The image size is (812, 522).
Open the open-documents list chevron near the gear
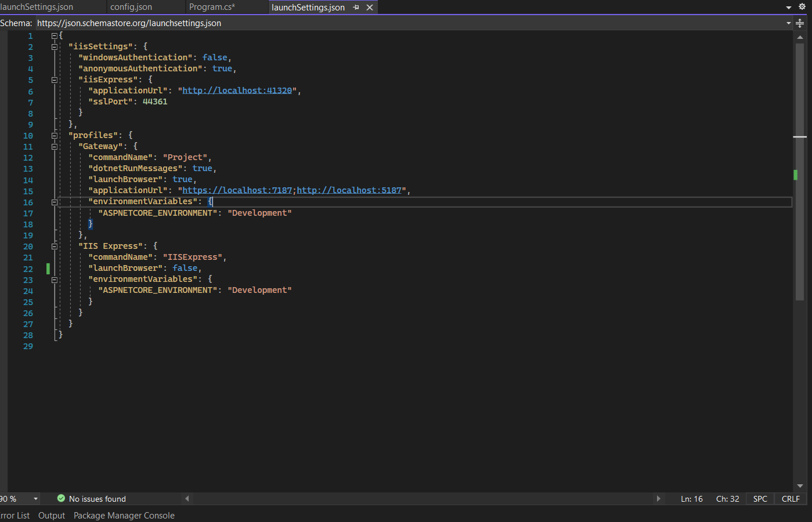pyautogui.click(x=788, y=6)
